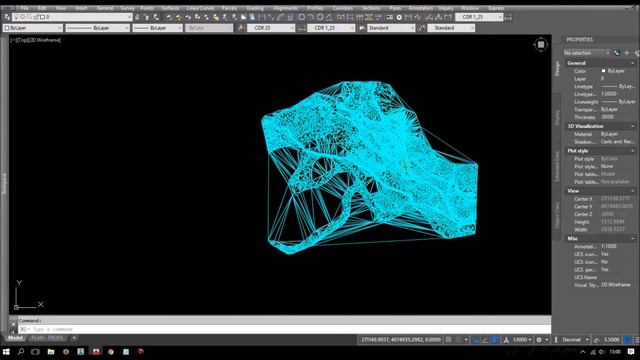This screenshot has height=360, width=640.
Task: Click the filled circle donut icon in toolbar
Action: pos(399,17)
